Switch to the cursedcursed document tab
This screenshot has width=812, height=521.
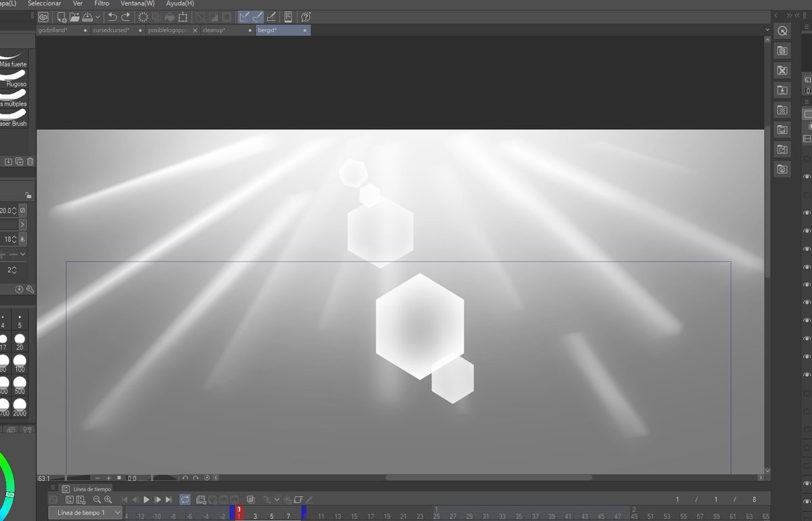[118, 30]
